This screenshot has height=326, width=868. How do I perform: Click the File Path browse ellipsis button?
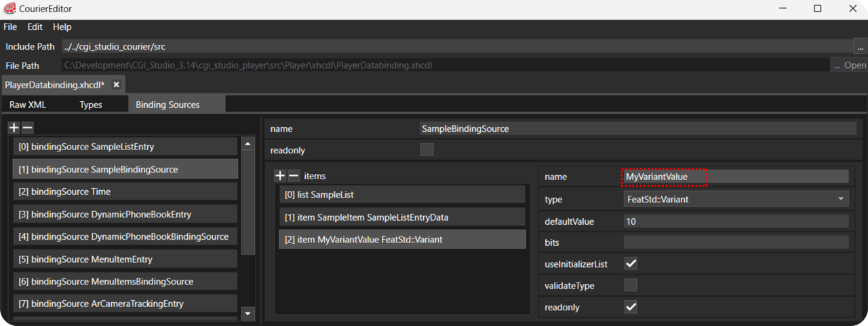(835, 65)
